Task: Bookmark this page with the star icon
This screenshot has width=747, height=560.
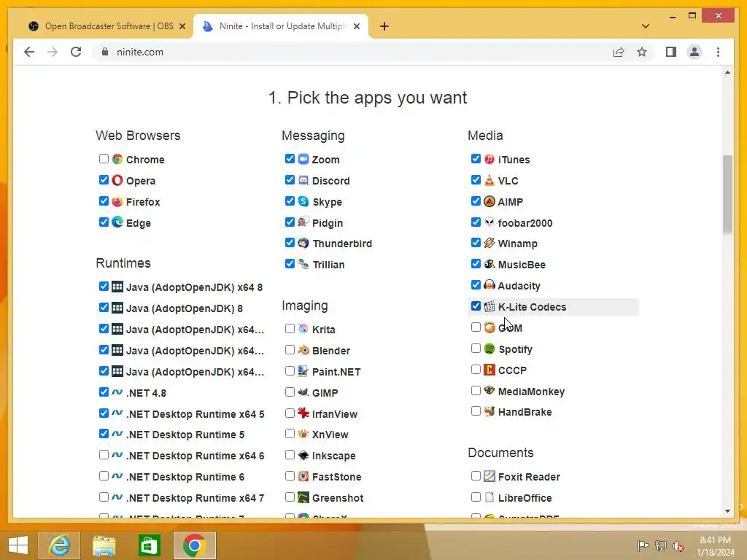Action: [642, 52]
